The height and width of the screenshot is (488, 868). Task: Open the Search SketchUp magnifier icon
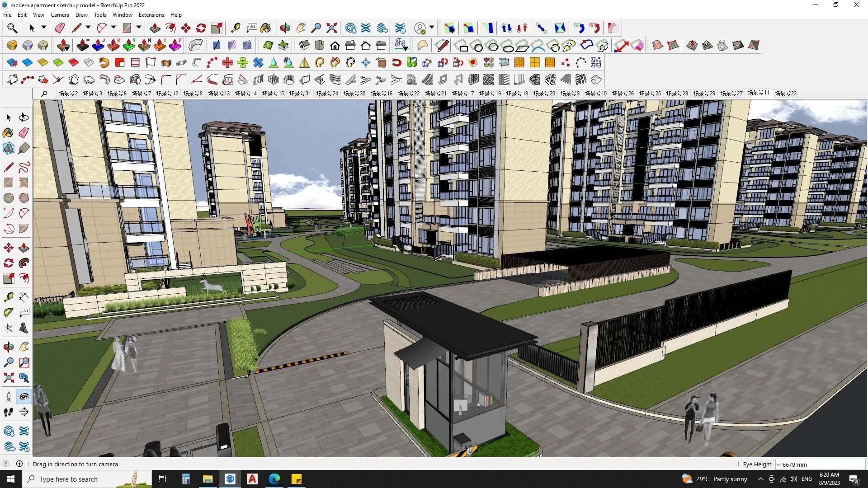(12, 28)
